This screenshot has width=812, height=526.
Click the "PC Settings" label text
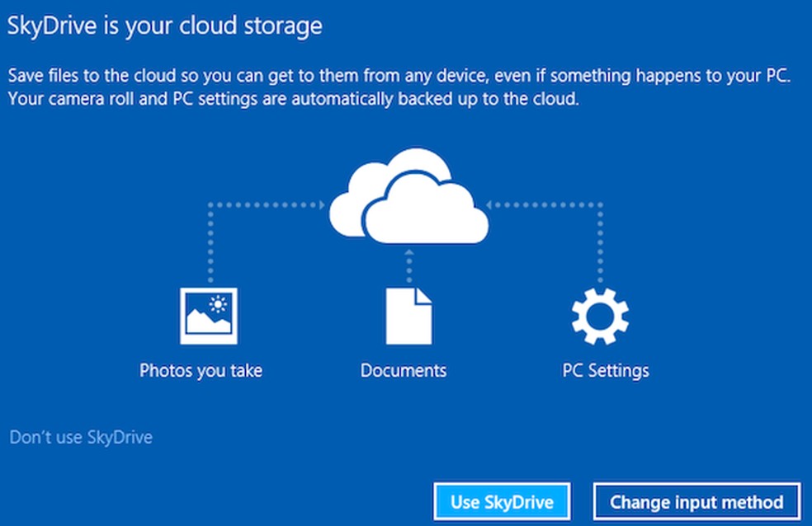point(606,370)
